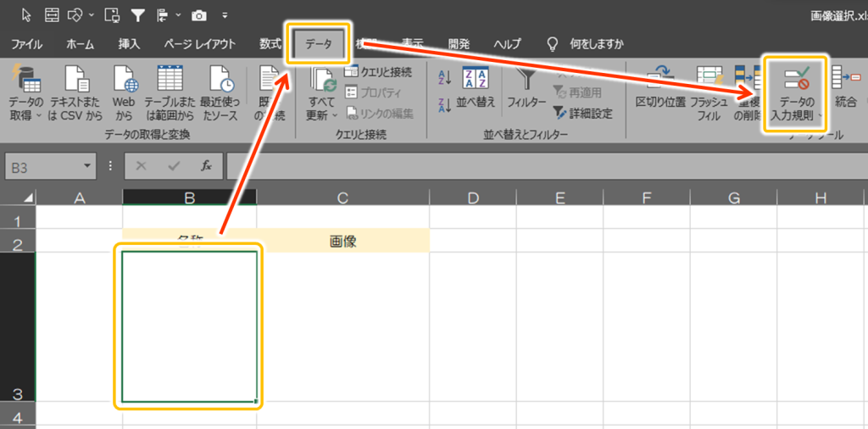Click 詳細設定 (Advanced filter) button
This screenshot has height=429, width=868.
pos(582,113)
